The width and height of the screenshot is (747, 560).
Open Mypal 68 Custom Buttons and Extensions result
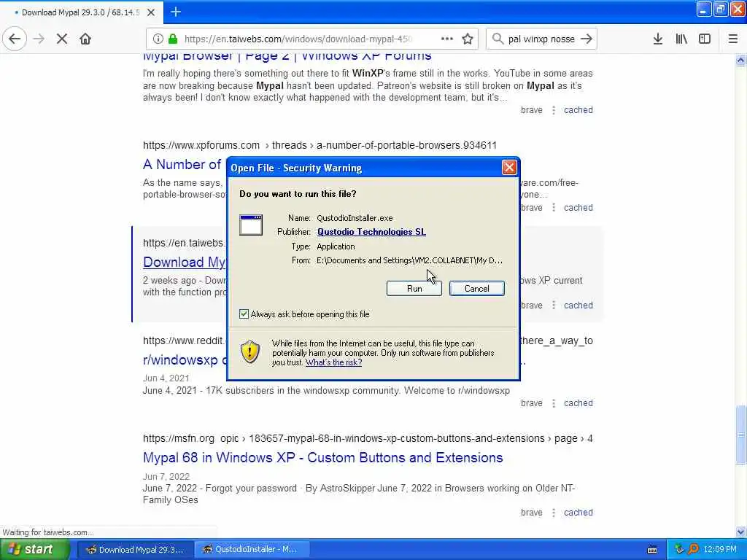coord(323,458)
